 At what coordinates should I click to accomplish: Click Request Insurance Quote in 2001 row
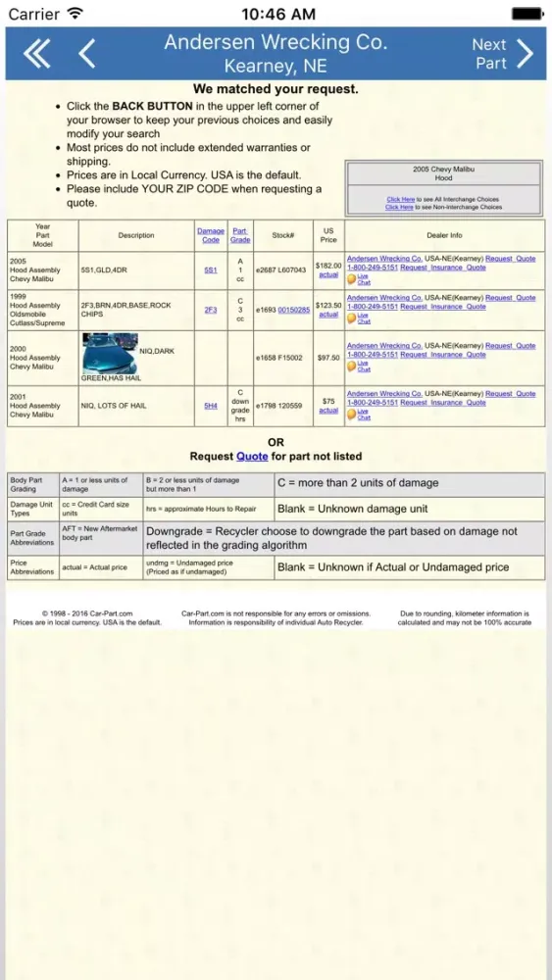(442, 403)
